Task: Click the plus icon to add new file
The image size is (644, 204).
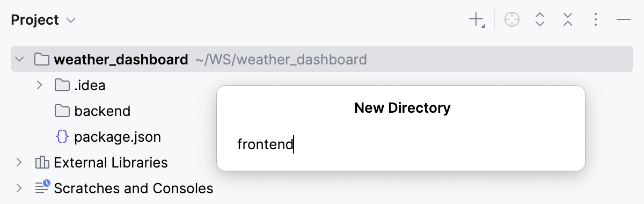Action: pos(477,20)
